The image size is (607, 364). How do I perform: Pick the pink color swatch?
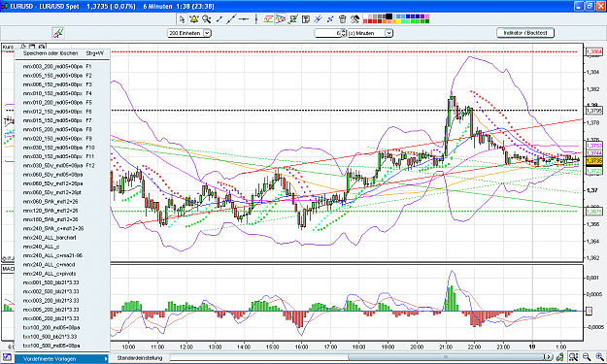point(427,17)
